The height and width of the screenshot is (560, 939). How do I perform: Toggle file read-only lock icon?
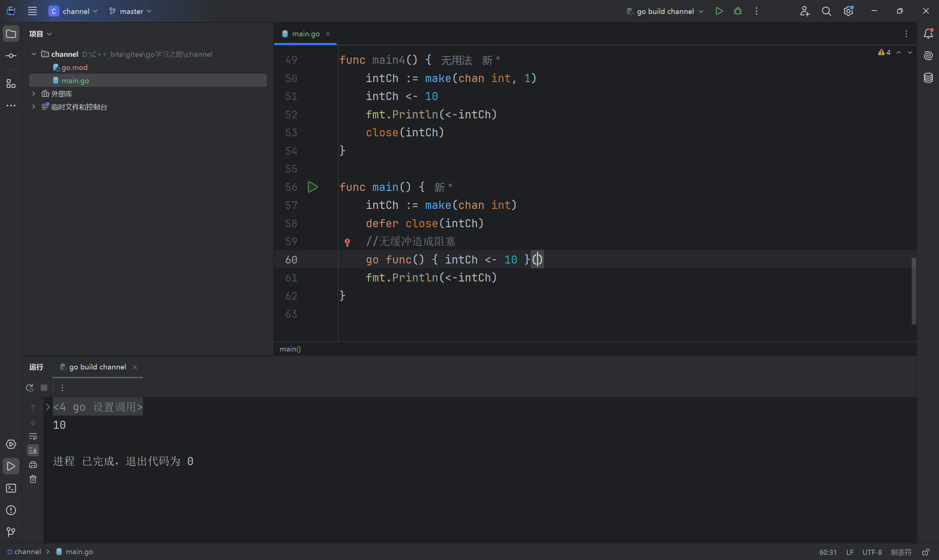pos(925,552)
